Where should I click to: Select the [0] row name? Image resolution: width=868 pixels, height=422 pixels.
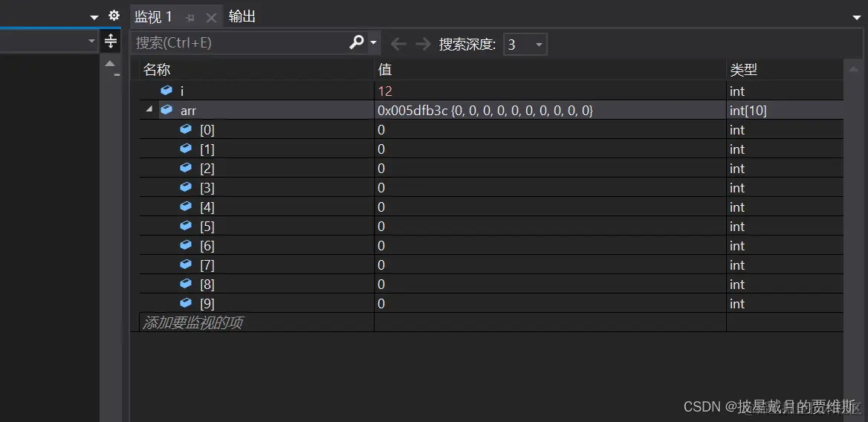click(x=207, y=130)
